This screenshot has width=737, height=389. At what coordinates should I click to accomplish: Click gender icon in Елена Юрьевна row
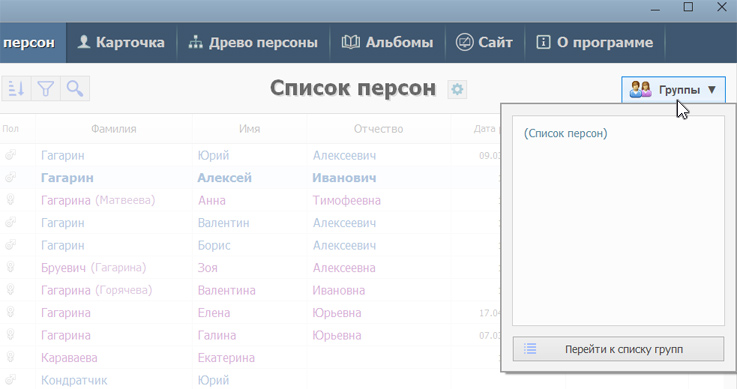pos(10,312)
